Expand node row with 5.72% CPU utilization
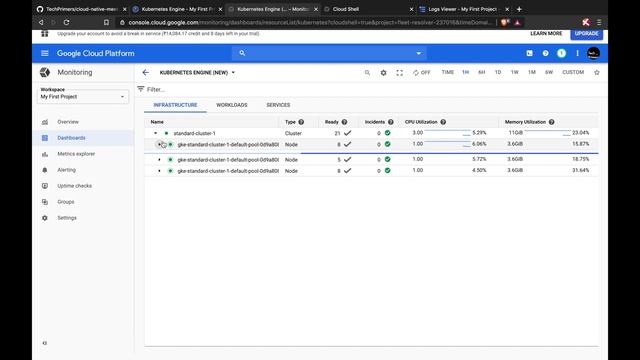Image resolution: width=640 pixels, height=360 pixels. (x=159, y=160)
